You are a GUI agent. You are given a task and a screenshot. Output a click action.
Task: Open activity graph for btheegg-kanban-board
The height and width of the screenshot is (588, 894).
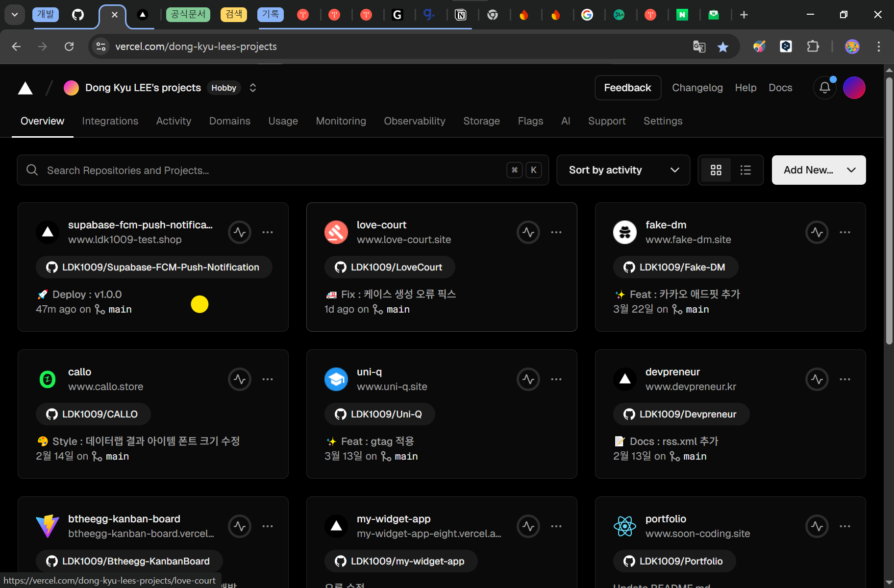tap(240, 526)
